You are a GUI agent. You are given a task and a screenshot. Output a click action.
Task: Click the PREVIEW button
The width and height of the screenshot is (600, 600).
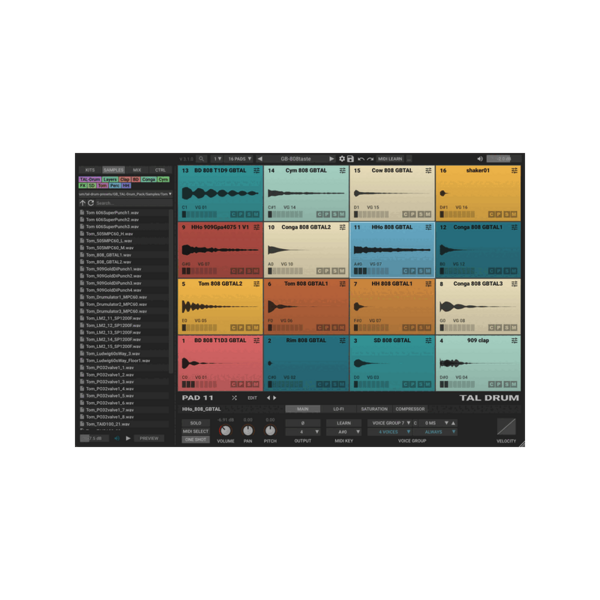click(x=149, y=438)
